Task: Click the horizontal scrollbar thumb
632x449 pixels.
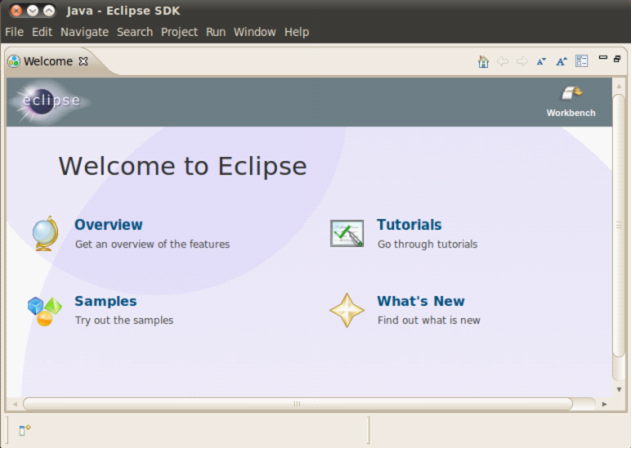Action: [297, 404]
